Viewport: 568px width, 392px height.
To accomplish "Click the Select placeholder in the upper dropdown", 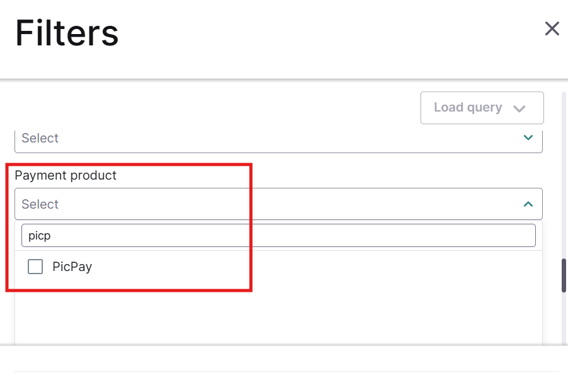I will click(x=40, y=138).
